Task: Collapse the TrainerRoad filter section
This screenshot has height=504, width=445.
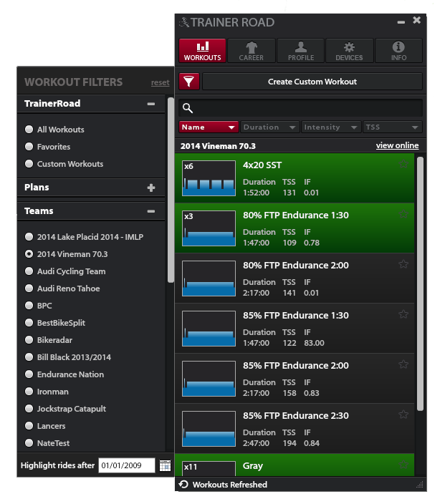Action: [151, 104]
